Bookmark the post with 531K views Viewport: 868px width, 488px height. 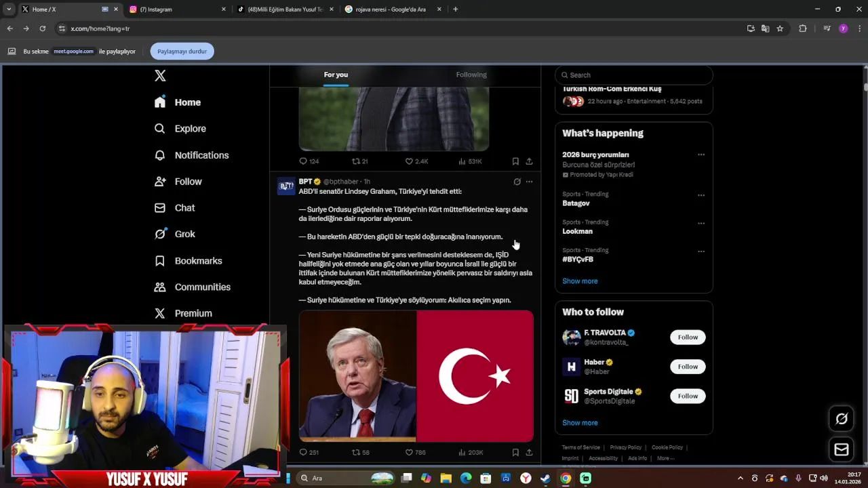[x=515, y=161]
